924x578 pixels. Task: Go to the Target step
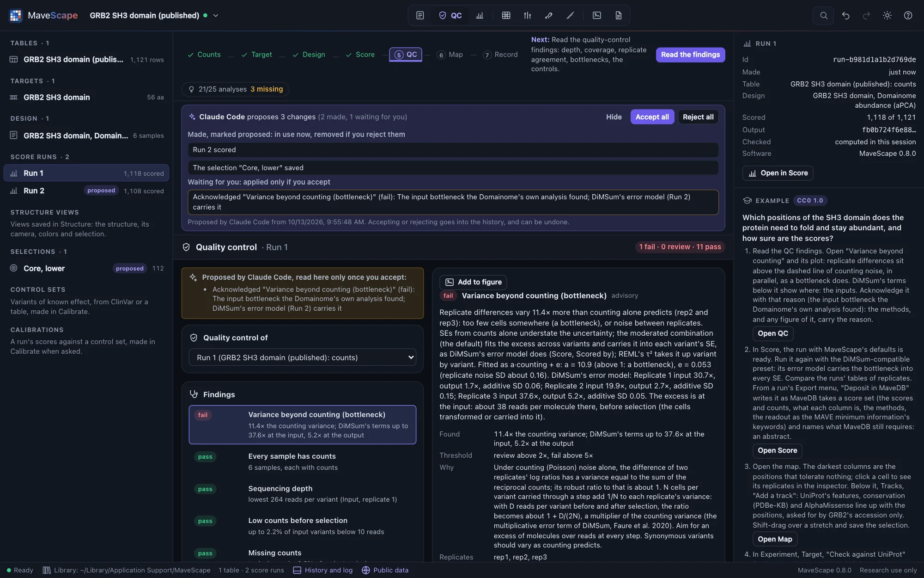point(257,55)
